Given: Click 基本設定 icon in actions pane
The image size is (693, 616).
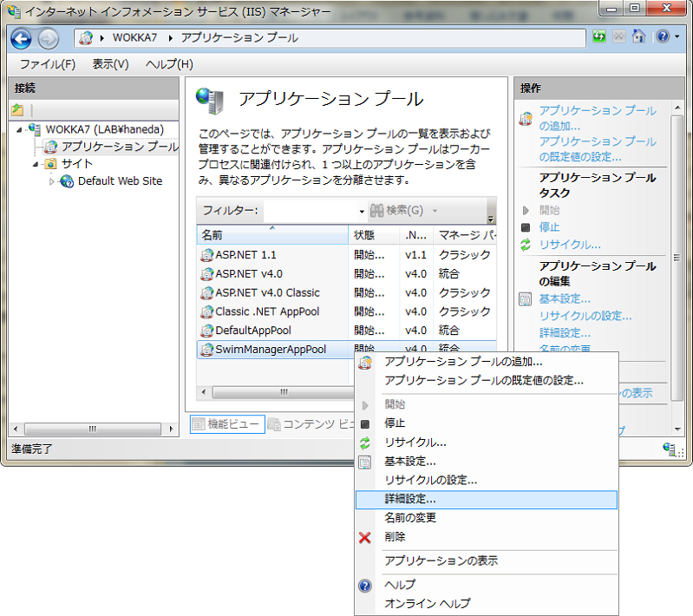Looking at the screenshot, I should 525,299.
